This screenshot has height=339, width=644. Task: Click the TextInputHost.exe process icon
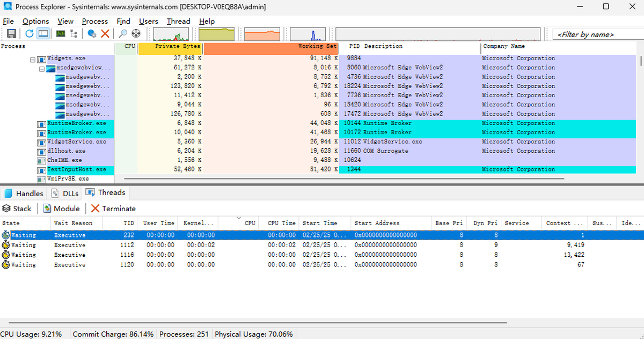[41, 170]
